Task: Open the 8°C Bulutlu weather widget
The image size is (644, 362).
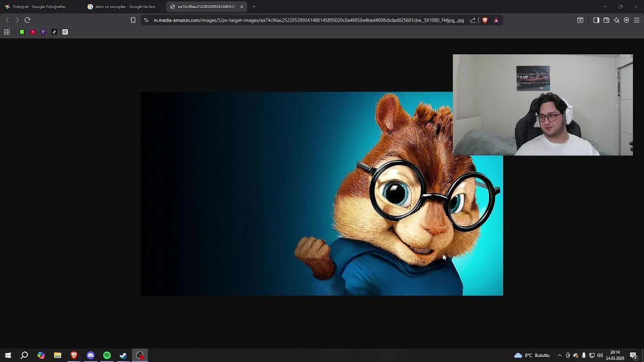Action: tap(532, 355)
